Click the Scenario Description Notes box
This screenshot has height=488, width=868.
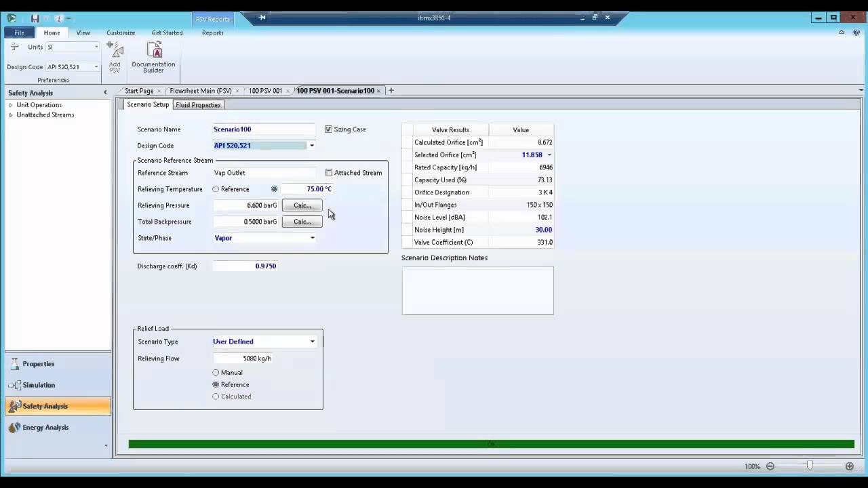[477, 291]
